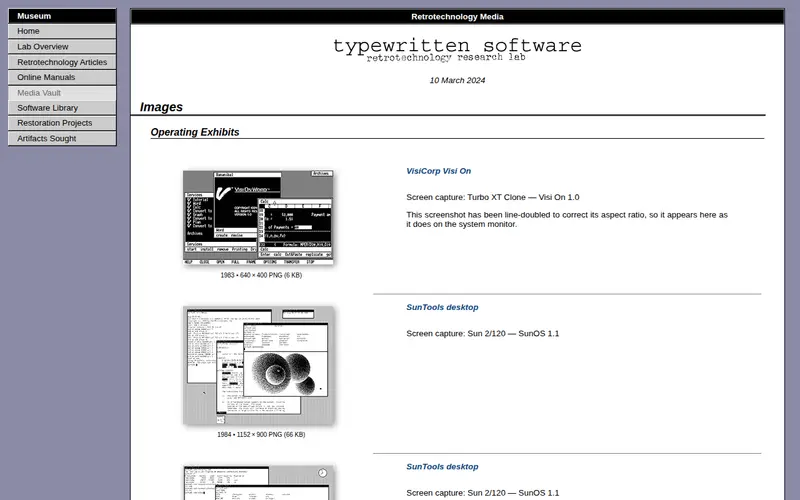This screenshot has width=800, height=500.
Task: Open the Home page in sidebar
Action: coord(62,31)
